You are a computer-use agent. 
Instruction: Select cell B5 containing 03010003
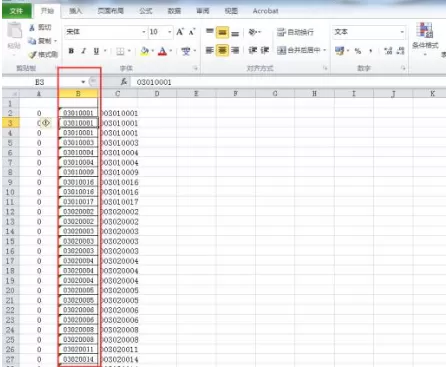tap(78, 143)
